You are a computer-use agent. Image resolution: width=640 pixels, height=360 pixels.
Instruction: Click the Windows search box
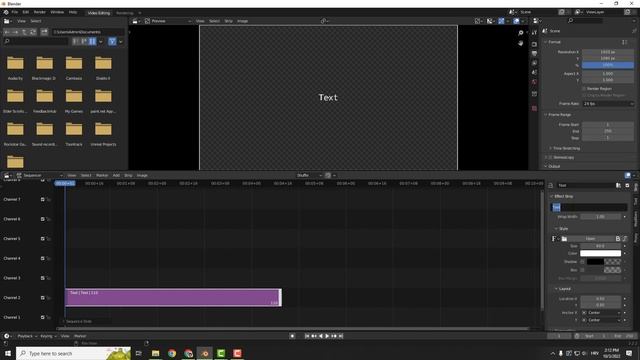click(x=73, y=353)
